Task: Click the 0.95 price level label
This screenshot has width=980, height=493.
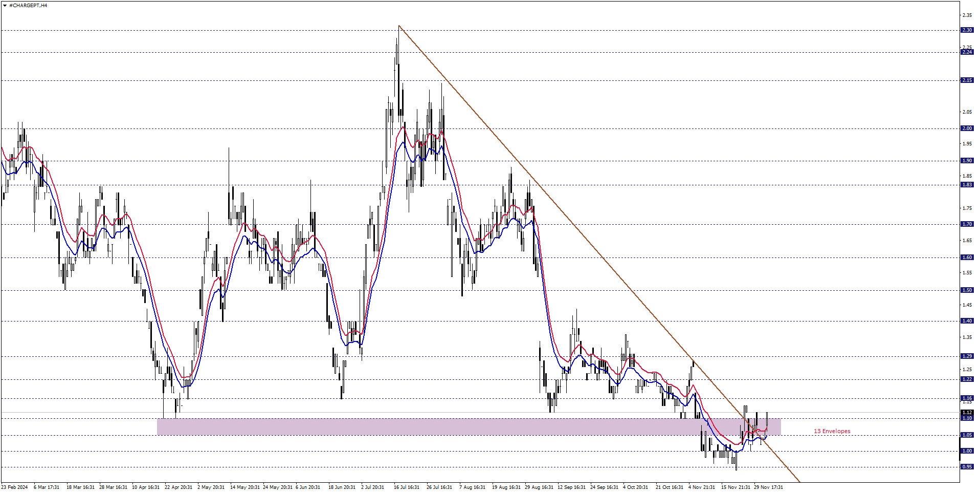Action: (x=967, y=467)
